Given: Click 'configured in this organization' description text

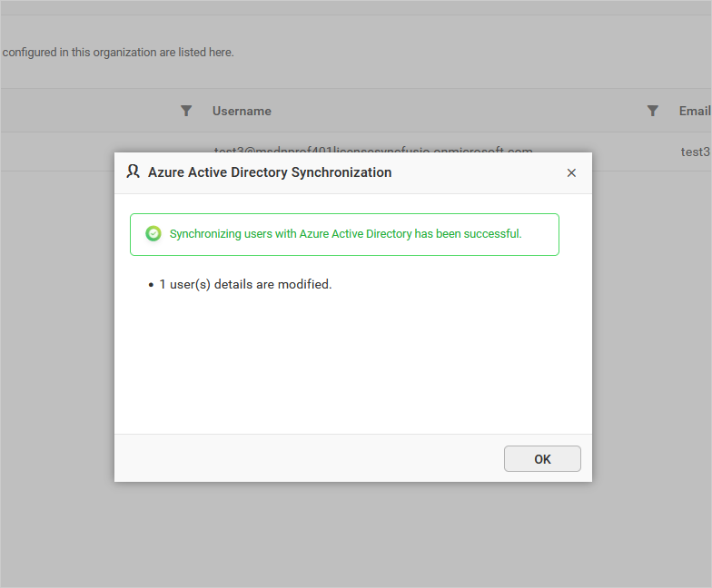Looking at the screenshot, I should point(118,53).
